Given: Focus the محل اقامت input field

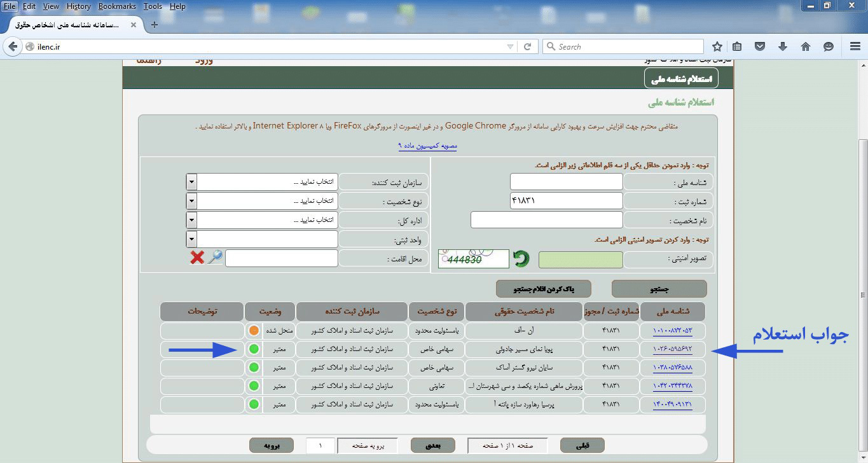Looking at the screenshot, I should pyautogui.click(x=281, y=258).
